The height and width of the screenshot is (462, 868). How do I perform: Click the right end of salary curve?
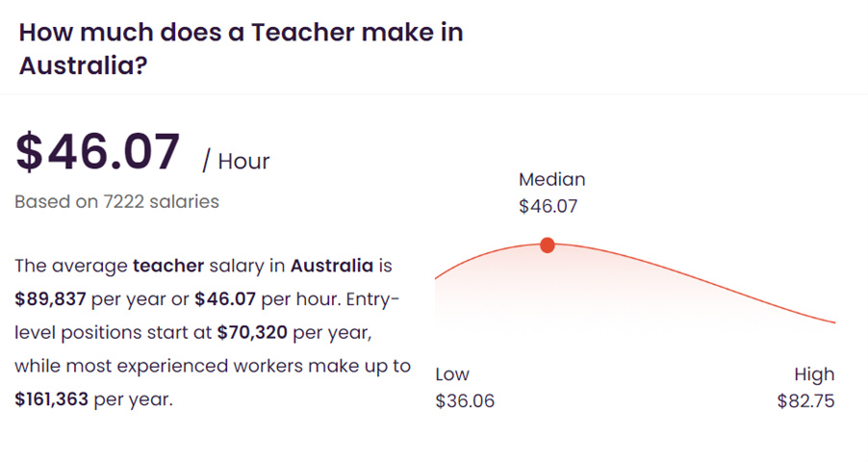click(x=833, y=321)
